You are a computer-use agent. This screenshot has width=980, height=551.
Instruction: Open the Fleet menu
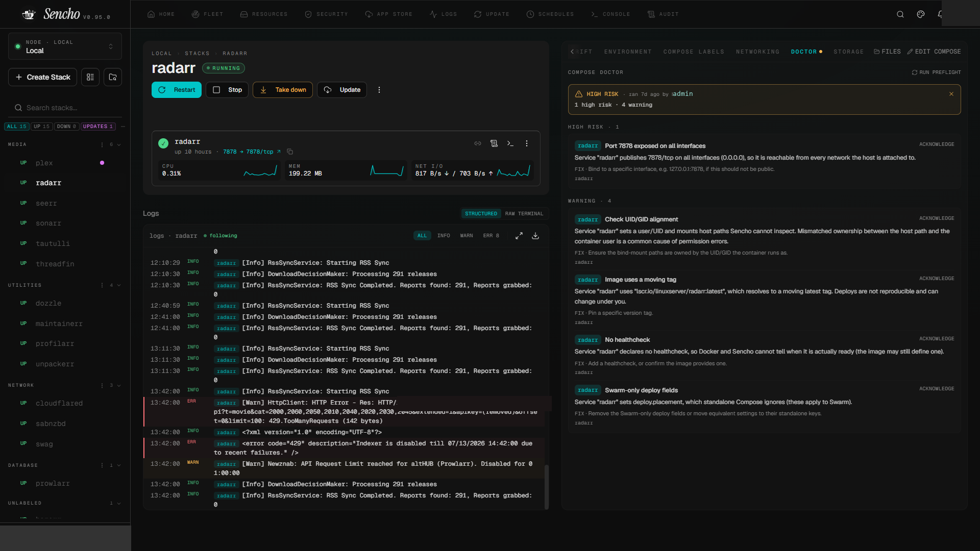[207, 14]
